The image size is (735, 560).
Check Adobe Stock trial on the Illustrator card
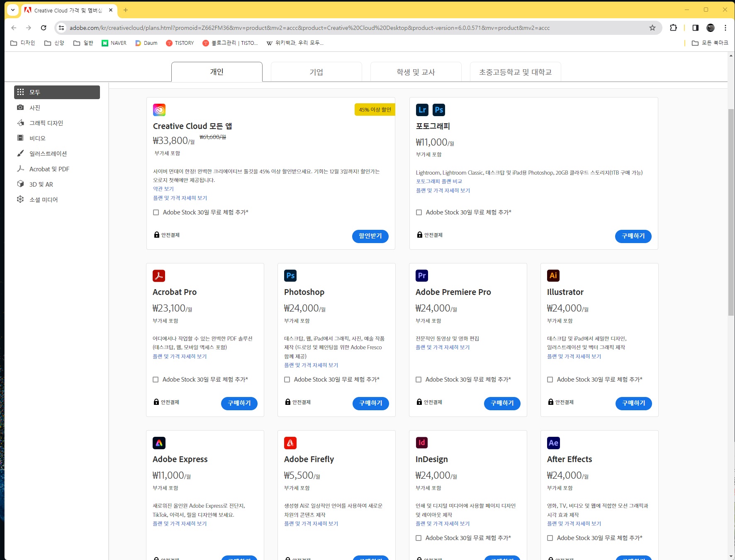coord(550,380)
